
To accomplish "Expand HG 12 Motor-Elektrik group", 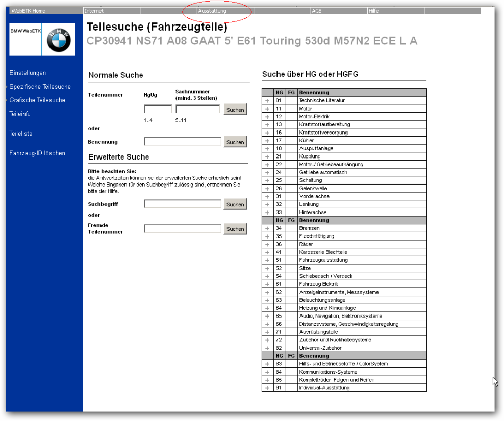I will [x=267, y=117].
